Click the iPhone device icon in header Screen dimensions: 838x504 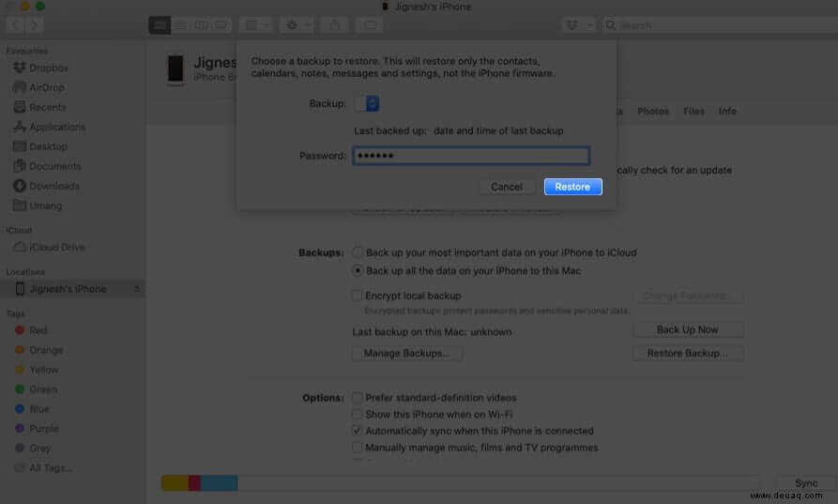[x=175, y=69]
